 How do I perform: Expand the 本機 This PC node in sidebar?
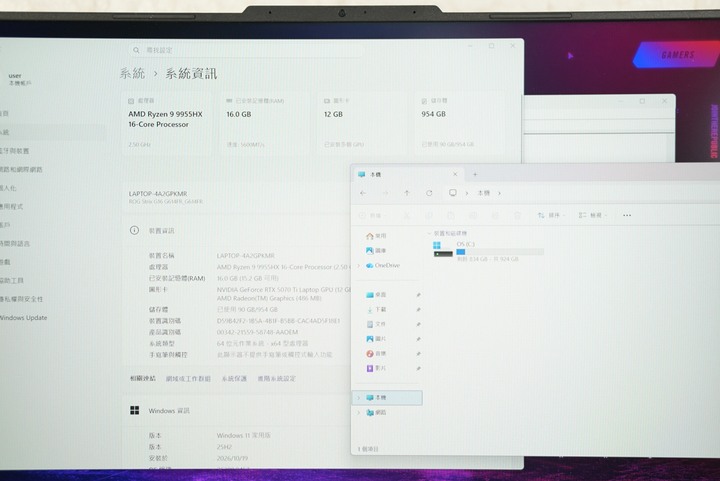click(359, 398)
